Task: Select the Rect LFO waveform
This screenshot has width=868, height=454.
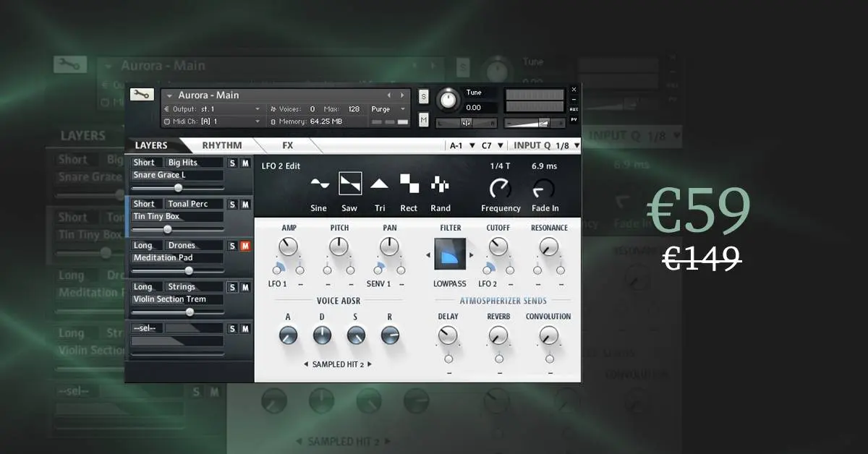Action: [x=409, y=184]
